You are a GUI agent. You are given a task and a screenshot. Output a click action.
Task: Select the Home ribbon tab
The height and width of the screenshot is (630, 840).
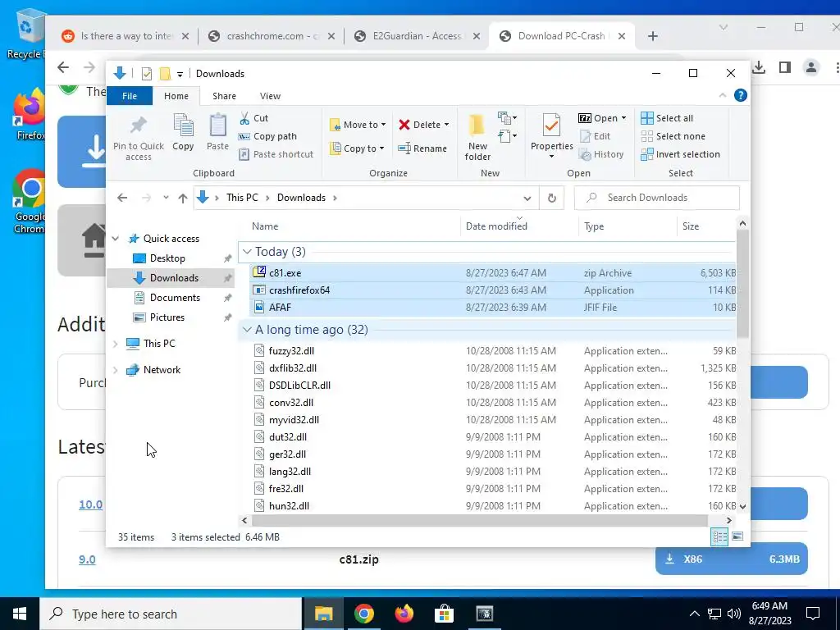(176, 96)
